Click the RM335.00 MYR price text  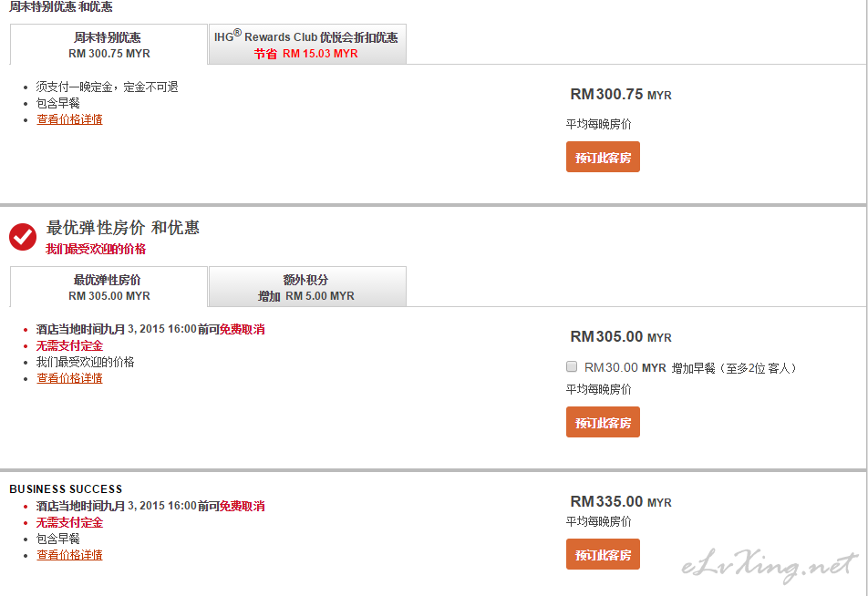click(x=621, y=501)
